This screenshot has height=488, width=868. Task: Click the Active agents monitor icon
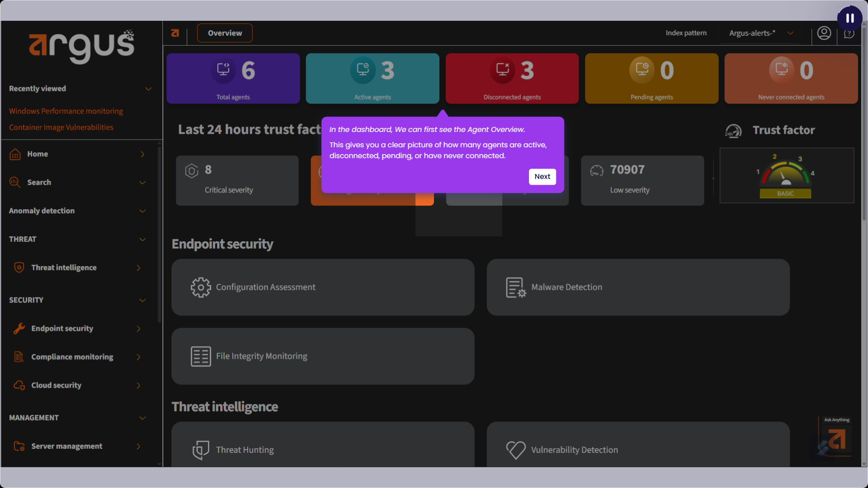tap(363, 70)
